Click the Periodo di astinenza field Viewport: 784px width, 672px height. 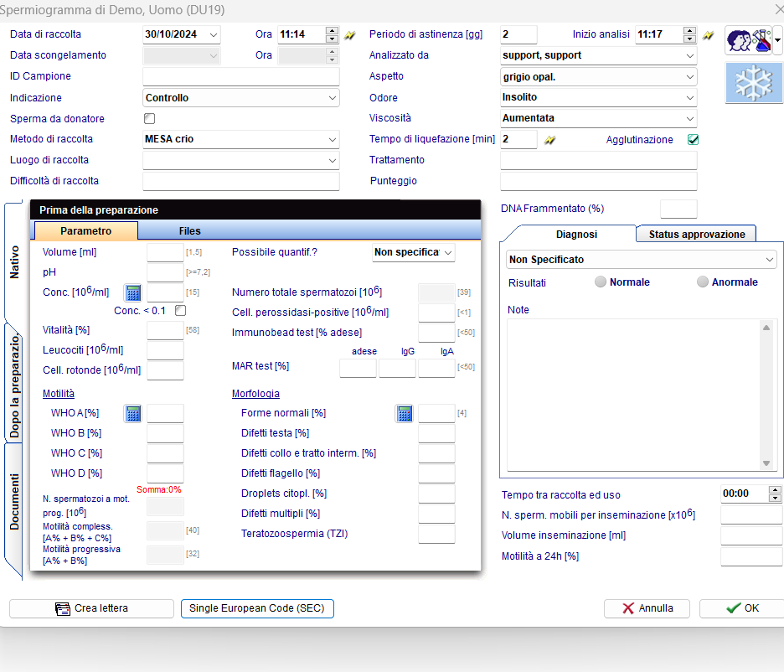518,34
